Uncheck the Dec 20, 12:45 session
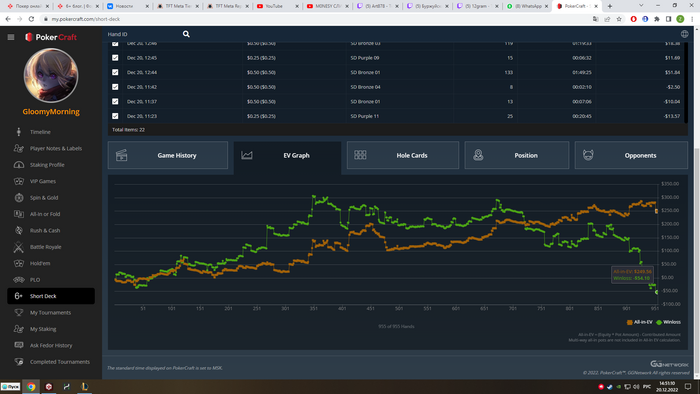Screen dimensions: 700x394 click(115, 58)
